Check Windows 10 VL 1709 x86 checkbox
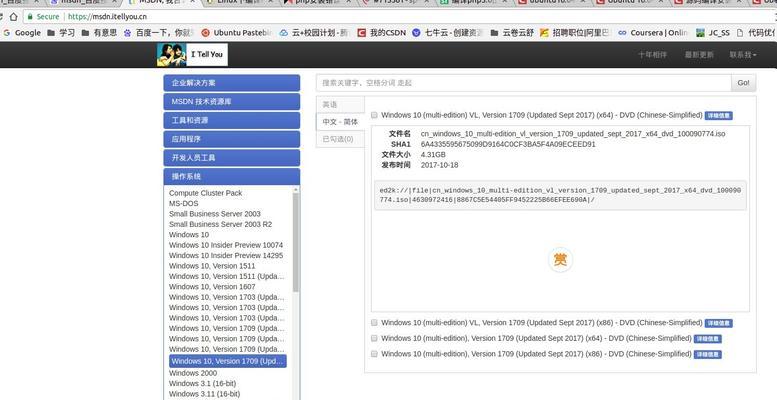The width and height of the screenshot is (777, 400). (375, 323)
